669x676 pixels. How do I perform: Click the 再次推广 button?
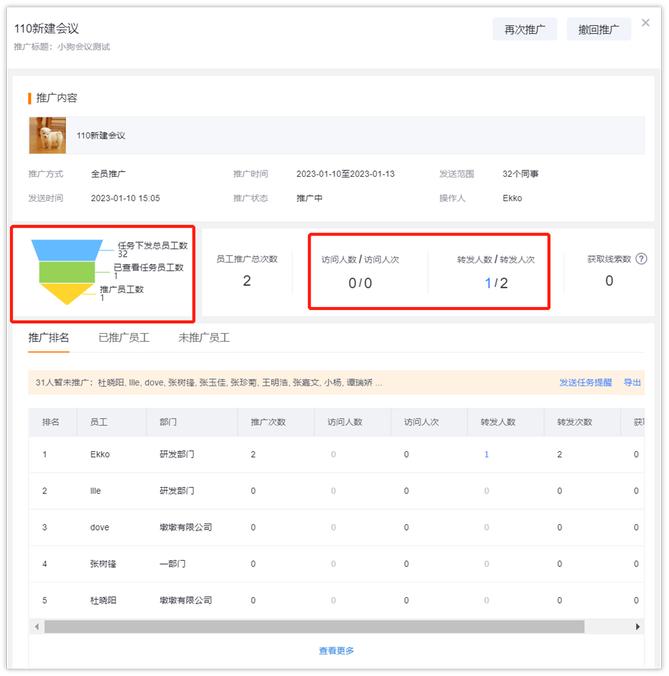[524, 29]
